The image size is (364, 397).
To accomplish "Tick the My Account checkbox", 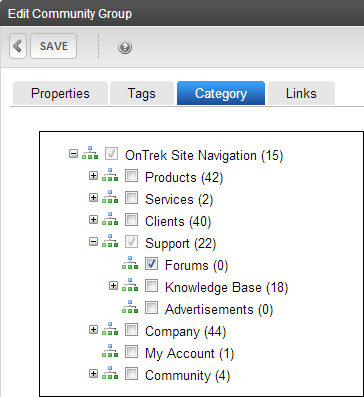I will [132, 351].
